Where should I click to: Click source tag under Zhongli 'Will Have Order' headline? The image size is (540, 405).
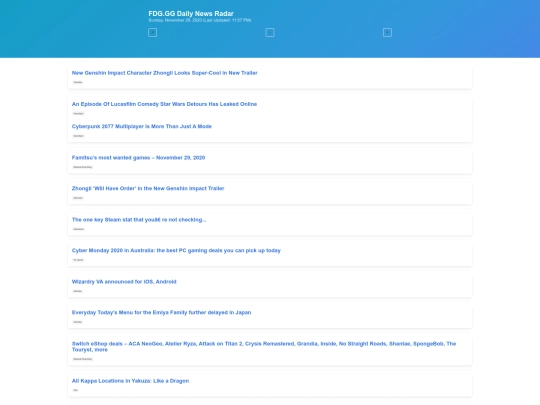(x=78, y=198)
